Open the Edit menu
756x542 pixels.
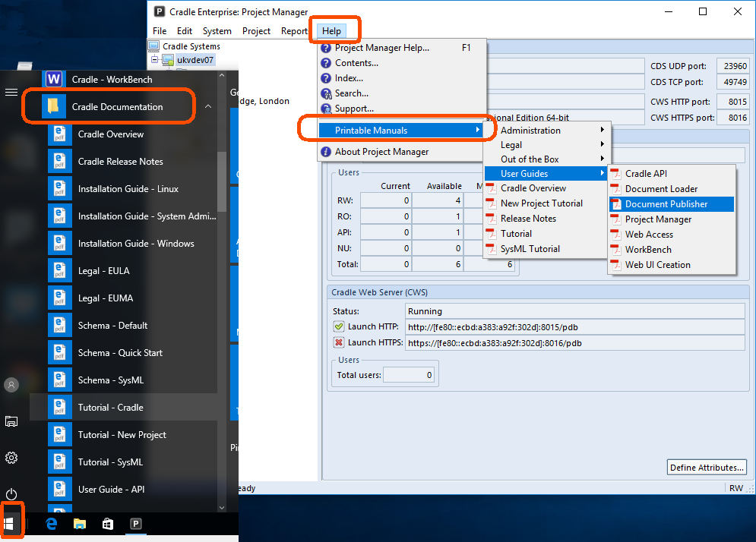(184, 31)
